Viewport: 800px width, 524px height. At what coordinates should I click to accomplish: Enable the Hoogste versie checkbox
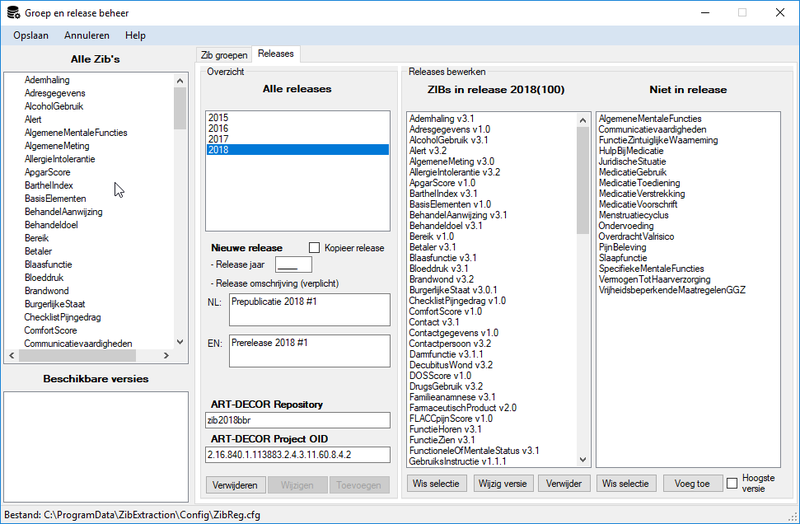click(x=732, y=483)
